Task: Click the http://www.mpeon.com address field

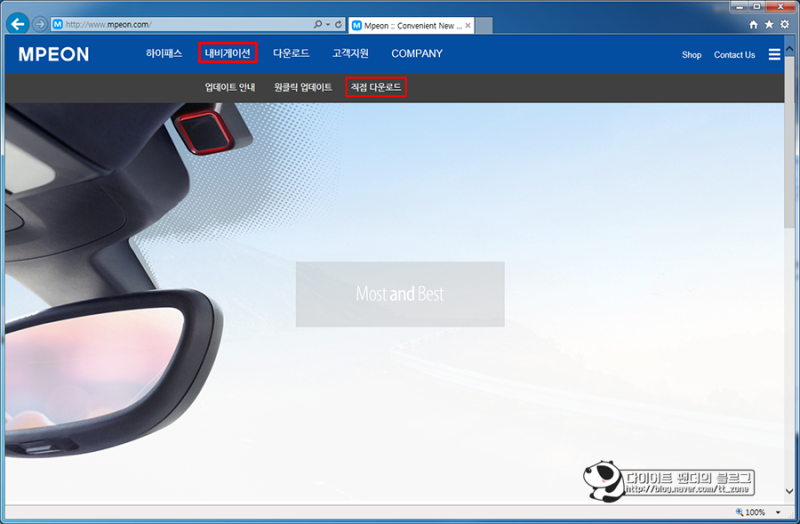Action: 182,24
